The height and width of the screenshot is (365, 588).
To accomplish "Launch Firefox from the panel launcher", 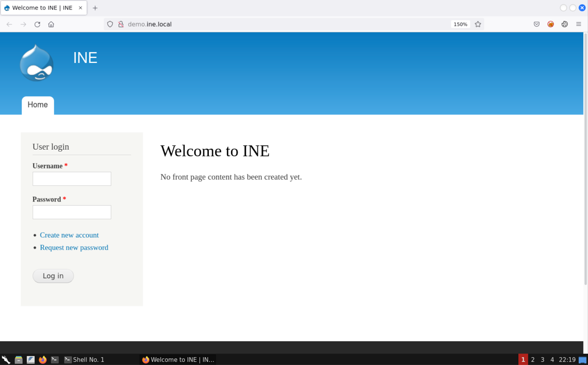I will tap(43, 359).
